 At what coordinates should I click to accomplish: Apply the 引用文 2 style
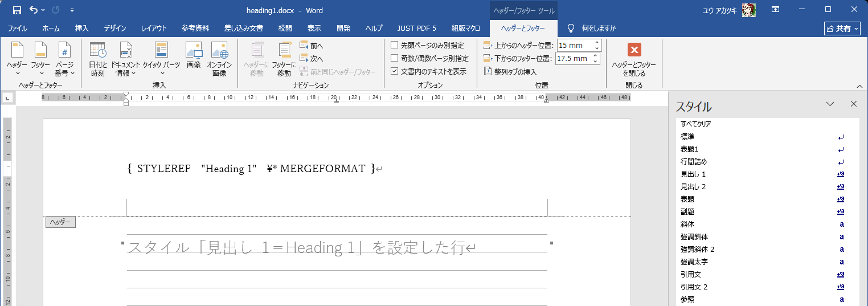point(767,287)
